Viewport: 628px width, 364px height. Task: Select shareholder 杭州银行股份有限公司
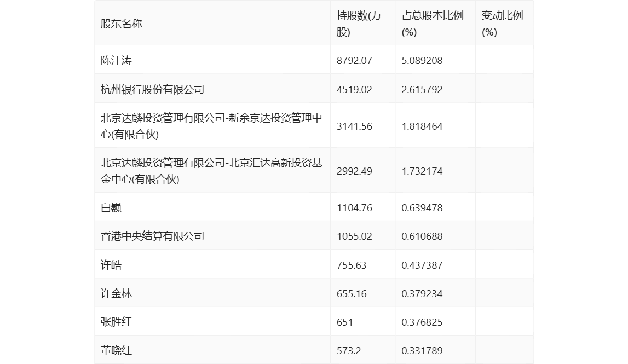pyautogui.click(x=152, y=89)
